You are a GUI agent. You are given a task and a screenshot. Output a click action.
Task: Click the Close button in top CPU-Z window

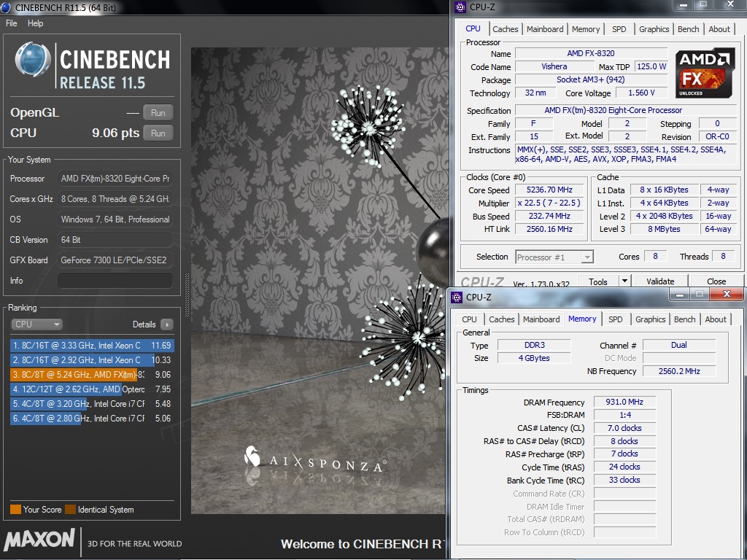point(716,281)
